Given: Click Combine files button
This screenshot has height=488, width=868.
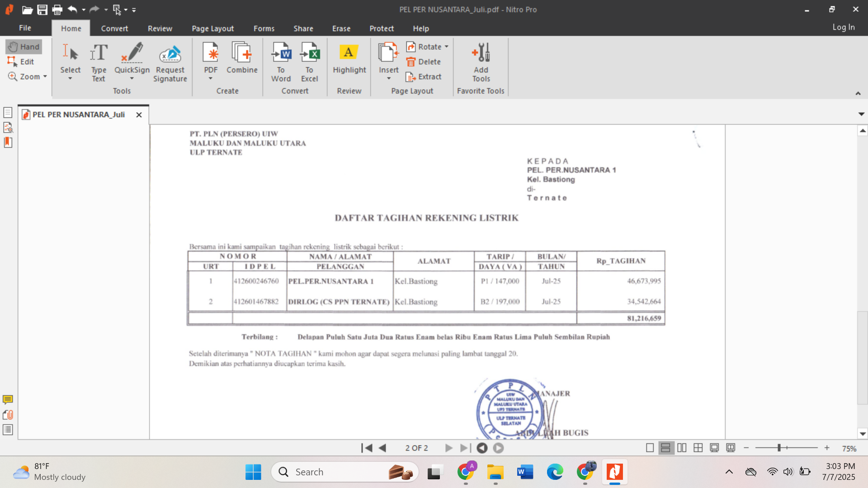Looking at the screenshot, I should click(242, 58).
